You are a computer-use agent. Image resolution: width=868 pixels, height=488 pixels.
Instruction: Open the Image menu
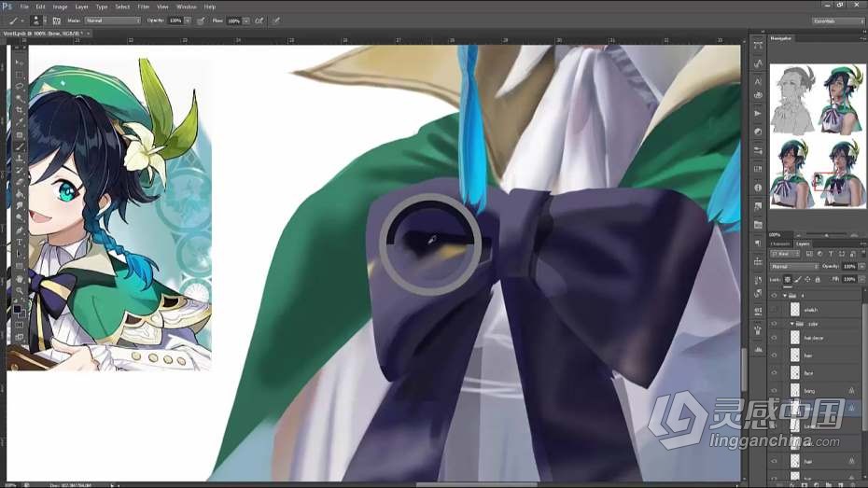60,7
